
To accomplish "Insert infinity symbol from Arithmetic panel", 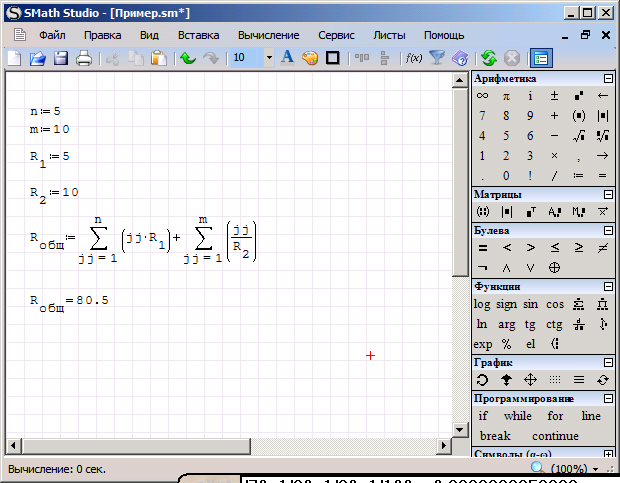I will (x=482, y=96).
